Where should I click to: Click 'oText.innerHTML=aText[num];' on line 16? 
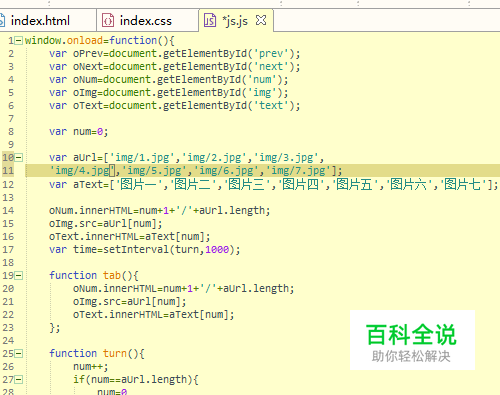coord(130,237)
